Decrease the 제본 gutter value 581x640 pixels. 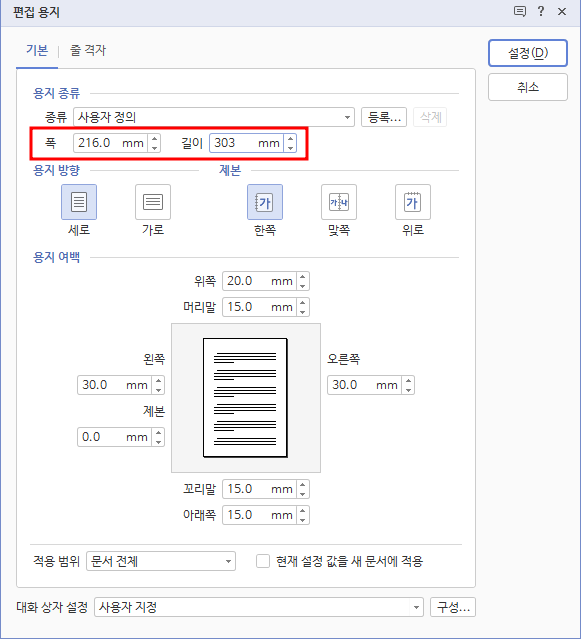coord(158,442)
